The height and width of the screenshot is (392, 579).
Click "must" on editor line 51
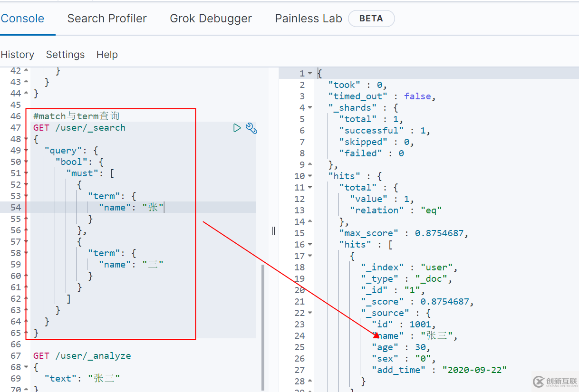(x=83, y=173)
